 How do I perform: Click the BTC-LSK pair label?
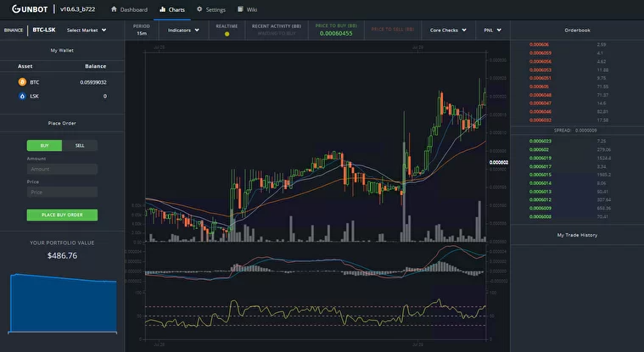(x=44, y=30)
